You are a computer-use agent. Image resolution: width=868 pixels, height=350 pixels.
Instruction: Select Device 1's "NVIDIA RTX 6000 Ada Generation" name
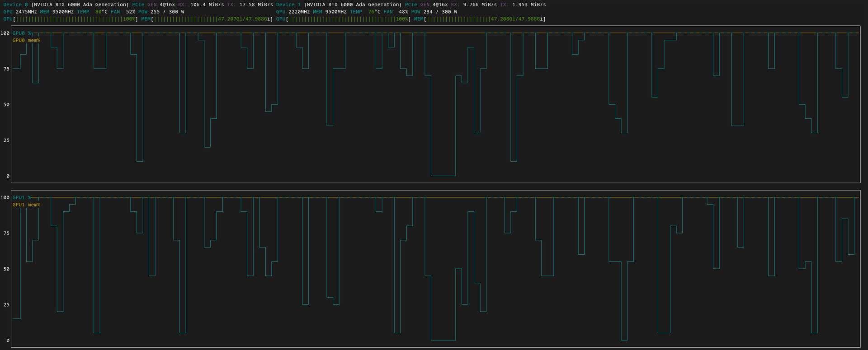[x=353, y=5]
